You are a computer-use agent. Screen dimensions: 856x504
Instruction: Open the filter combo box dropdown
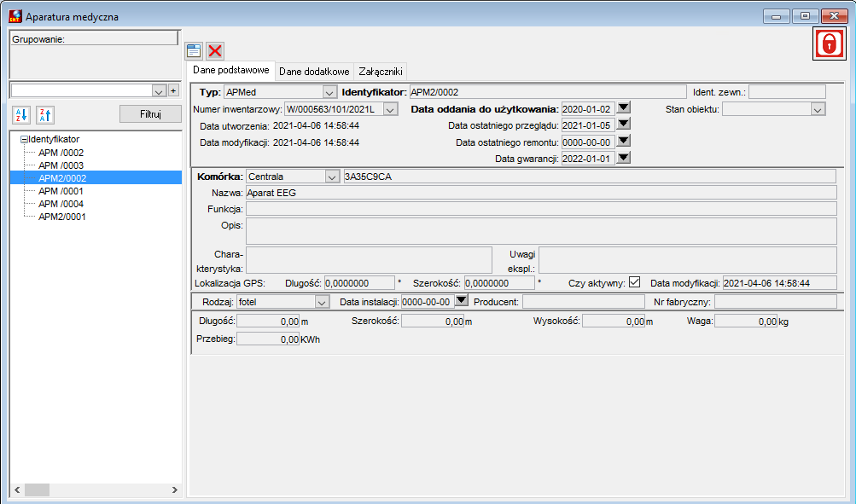click(x=159, y=90)
